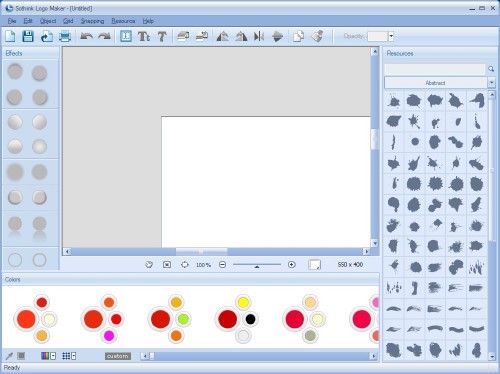Choose the 'Tt' text tool
Screen dimensions: 500x374
pyautogui.click(x=144, y=36)
